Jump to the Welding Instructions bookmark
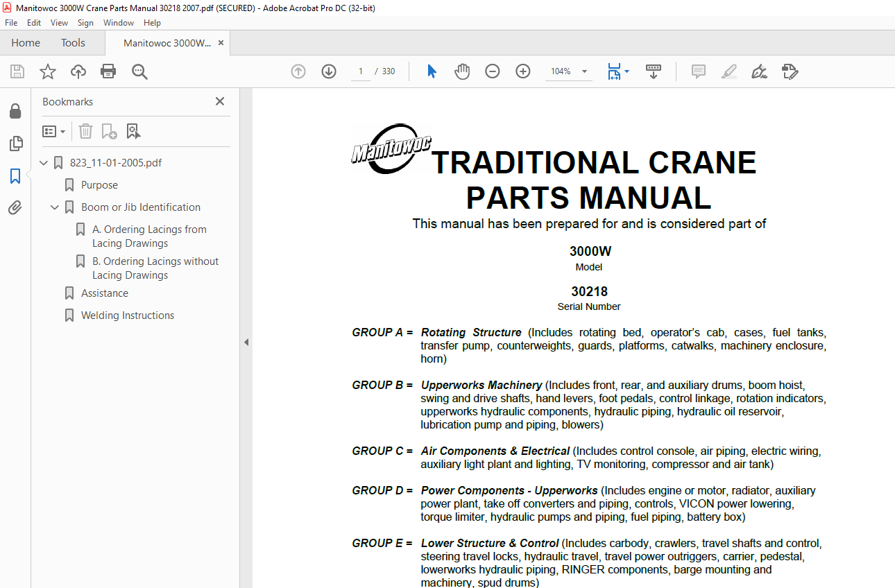The width and height of the screenshot is (895, 588). tap(128, 315)
